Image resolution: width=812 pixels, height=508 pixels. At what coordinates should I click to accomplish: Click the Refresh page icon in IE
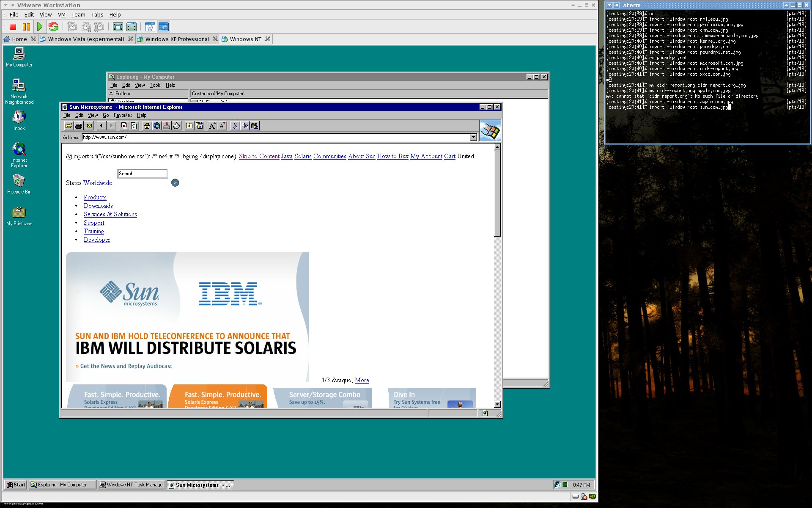click(x=134, y=126)
